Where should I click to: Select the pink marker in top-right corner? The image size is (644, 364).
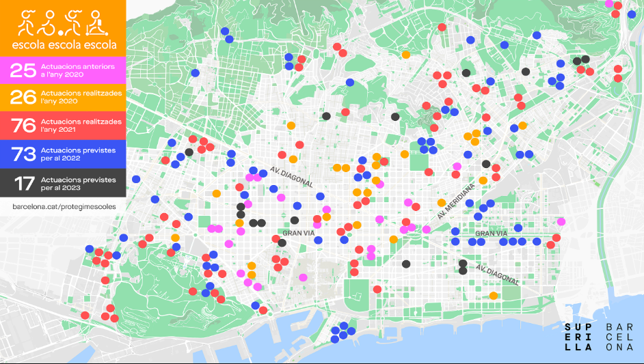click(x=609, y=4)
